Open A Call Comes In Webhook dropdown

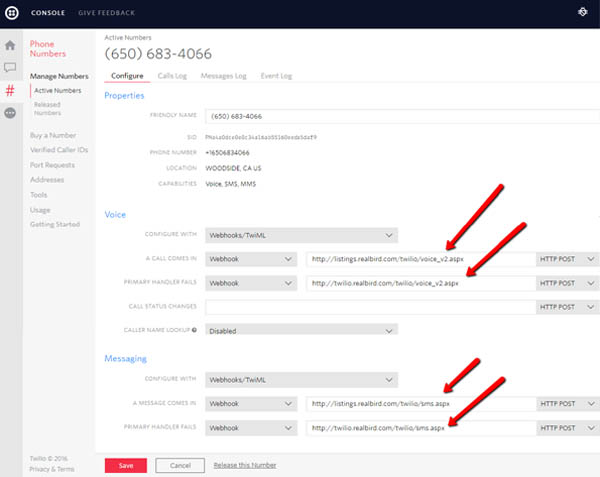click(x=250, y=259)
